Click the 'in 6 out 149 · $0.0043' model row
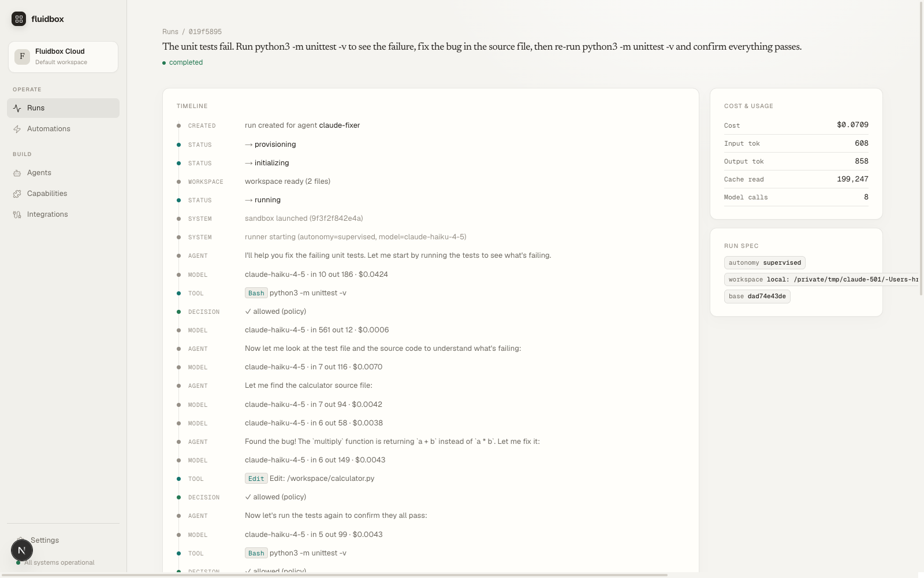The width and height of the screenshot is (924, 578). pyautogui.click(x=315, y=460)
